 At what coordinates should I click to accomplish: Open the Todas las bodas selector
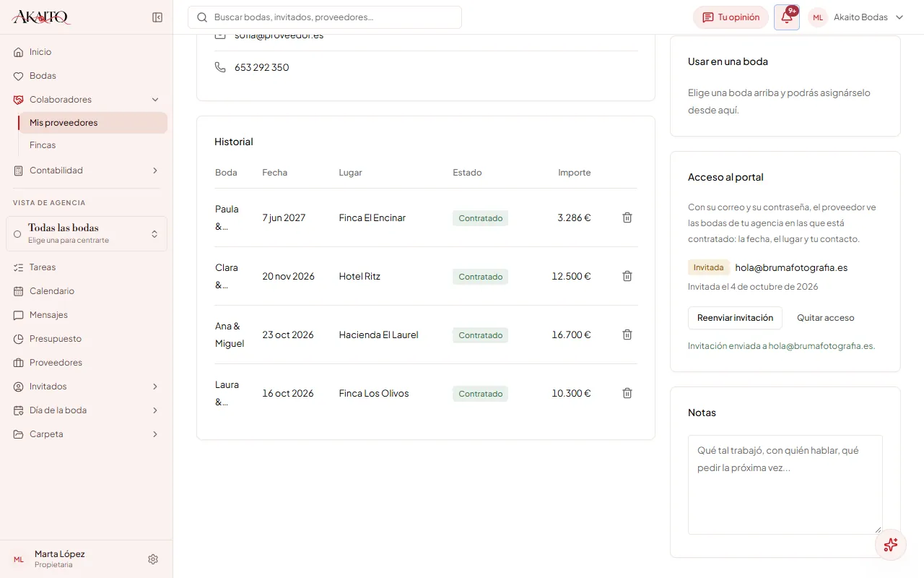(87, 234)
